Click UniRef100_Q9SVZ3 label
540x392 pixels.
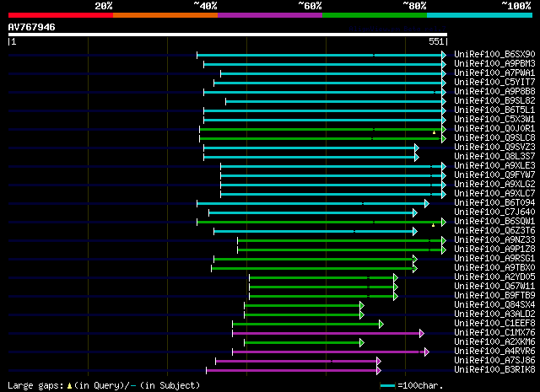pyautogui.click(x=494, y=148)
